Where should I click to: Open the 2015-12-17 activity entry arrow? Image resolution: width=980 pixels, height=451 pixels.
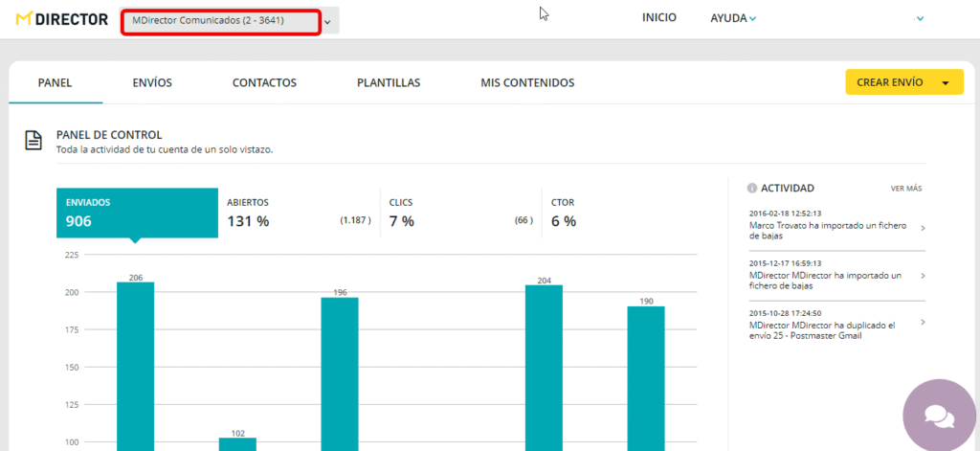click(922, 276)
